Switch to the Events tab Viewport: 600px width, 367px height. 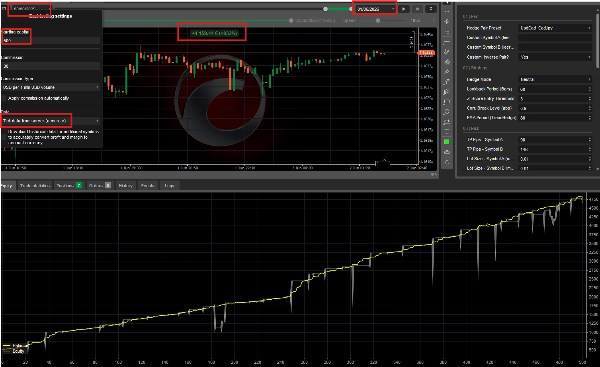pyautogui.click(x=148, y=185)
